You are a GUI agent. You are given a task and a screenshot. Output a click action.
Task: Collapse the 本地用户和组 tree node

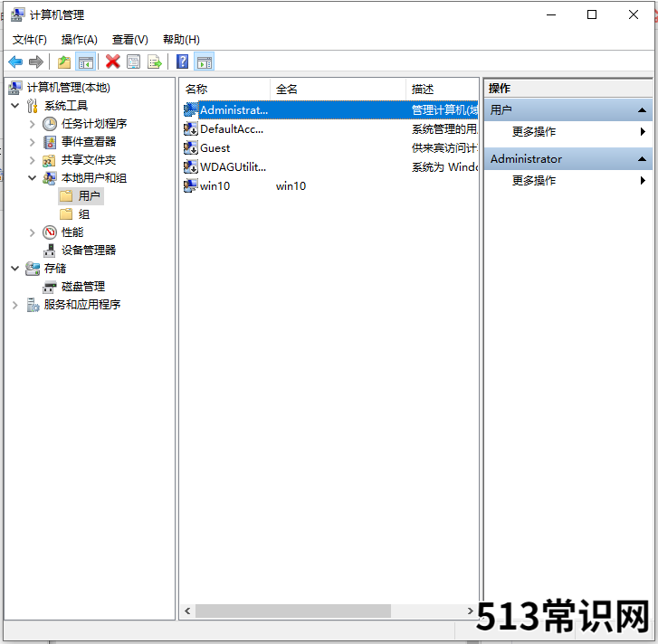click(33, 178)
